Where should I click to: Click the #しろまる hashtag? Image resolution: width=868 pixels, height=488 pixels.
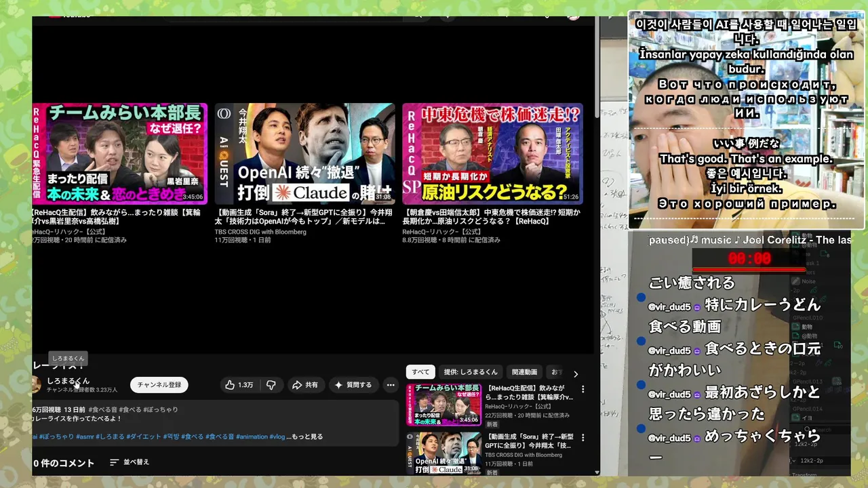[111, 436]
